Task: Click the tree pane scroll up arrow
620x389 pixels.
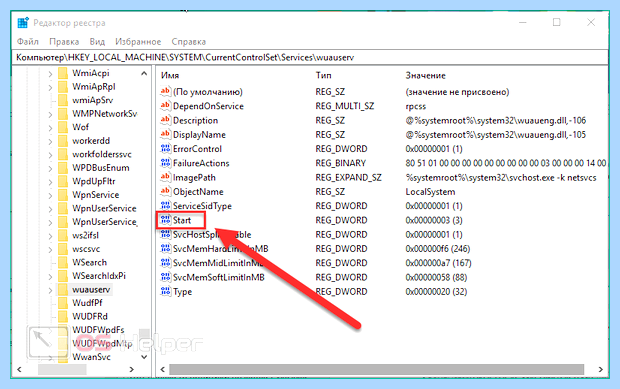Action: point(144,74)
